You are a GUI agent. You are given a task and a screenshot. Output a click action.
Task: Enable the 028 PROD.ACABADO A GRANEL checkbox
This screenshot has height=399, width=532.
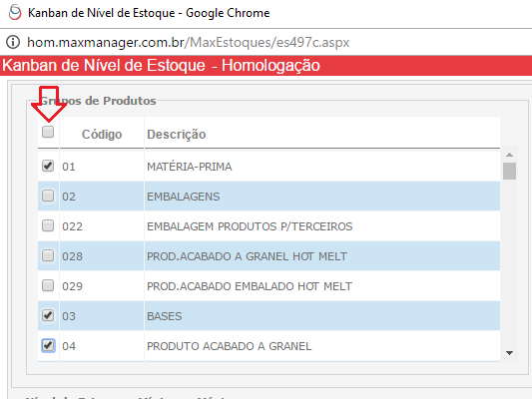48,255
